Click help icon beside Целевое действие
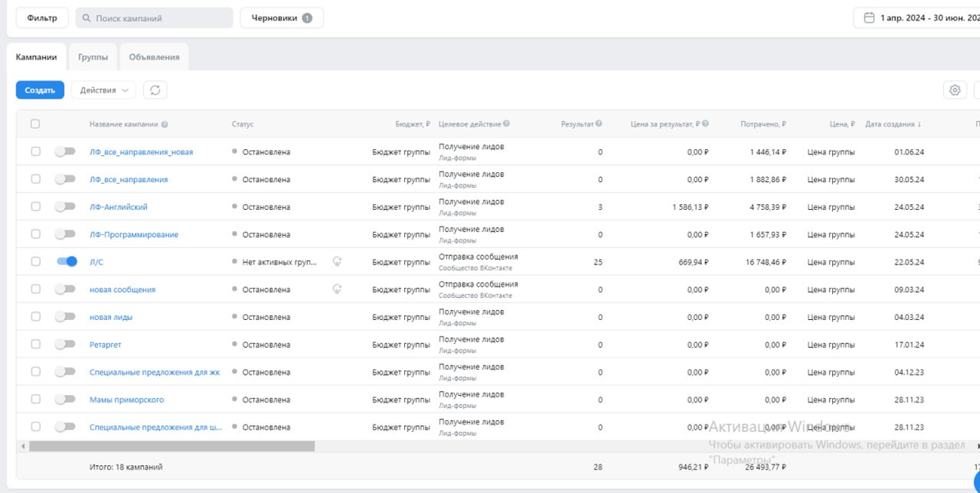Image resolution: width=980 pixels, height=493 pixels. 506,124
